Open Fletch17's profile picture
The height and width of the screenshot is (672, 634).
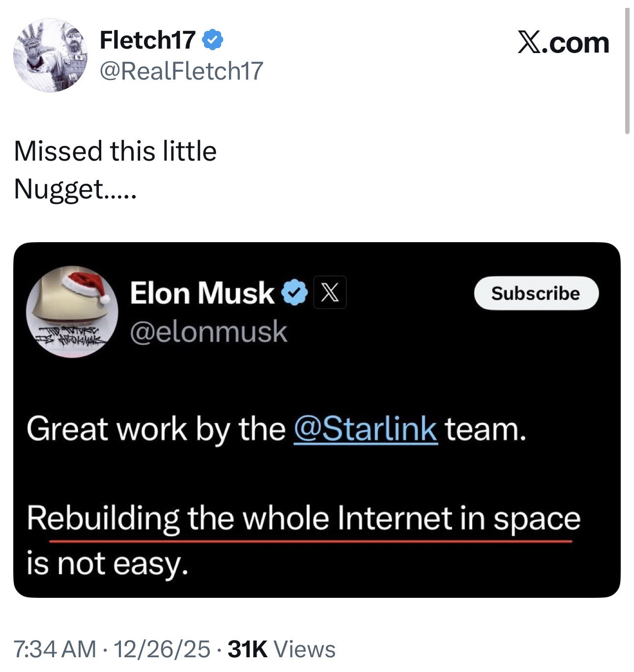[x=50, y=55]
